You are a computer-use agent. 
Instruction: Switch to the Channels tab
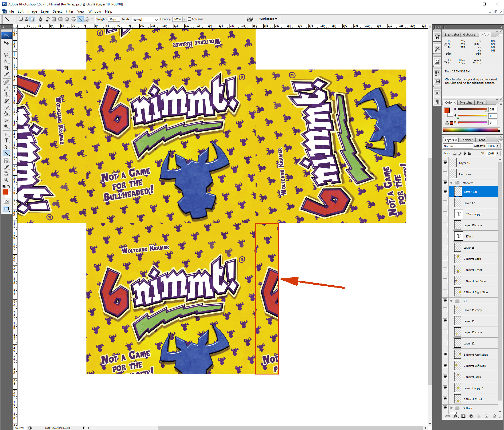[467, 140]
